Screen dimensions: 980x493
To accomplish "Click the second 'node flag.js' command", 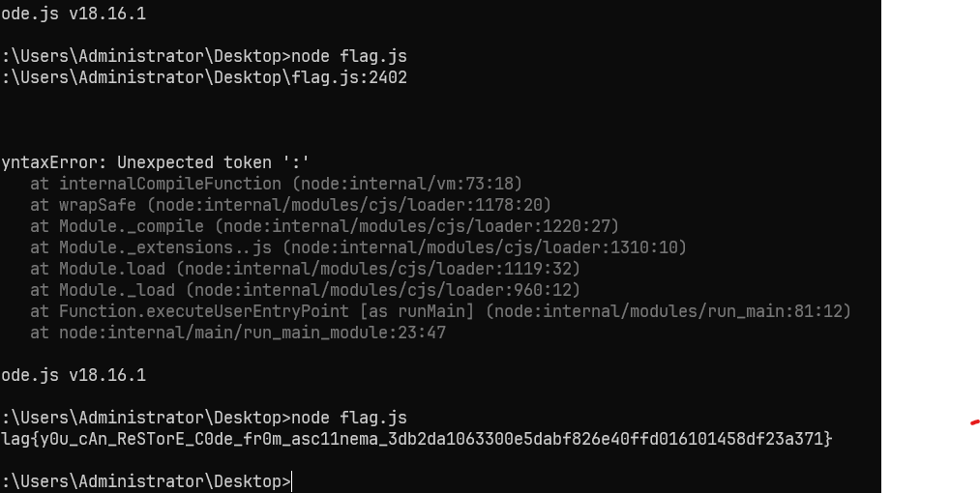I will tap(349, 418).
